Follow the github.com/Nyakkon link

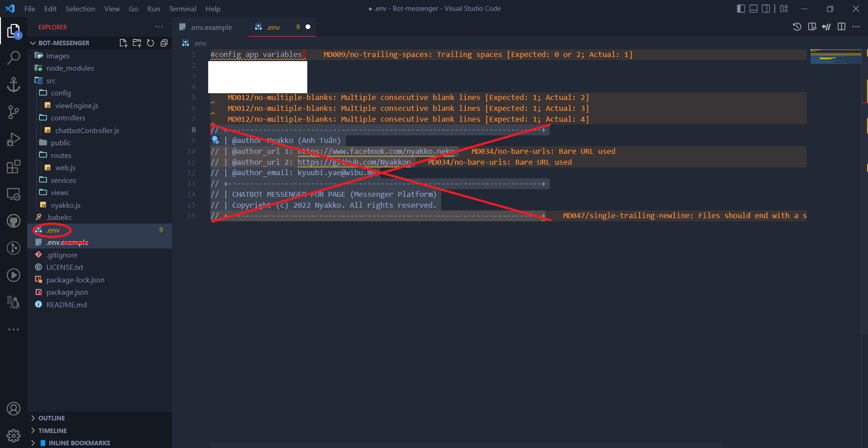tap(354, 162)
